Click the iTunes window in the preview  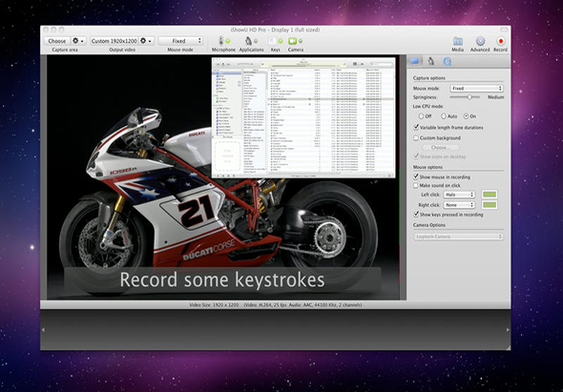pyautogui.click(x=303, y=117)
